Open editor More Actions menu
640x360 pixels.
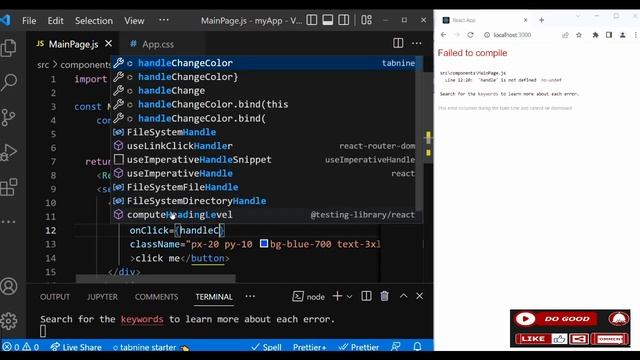[x=417, y=43]
